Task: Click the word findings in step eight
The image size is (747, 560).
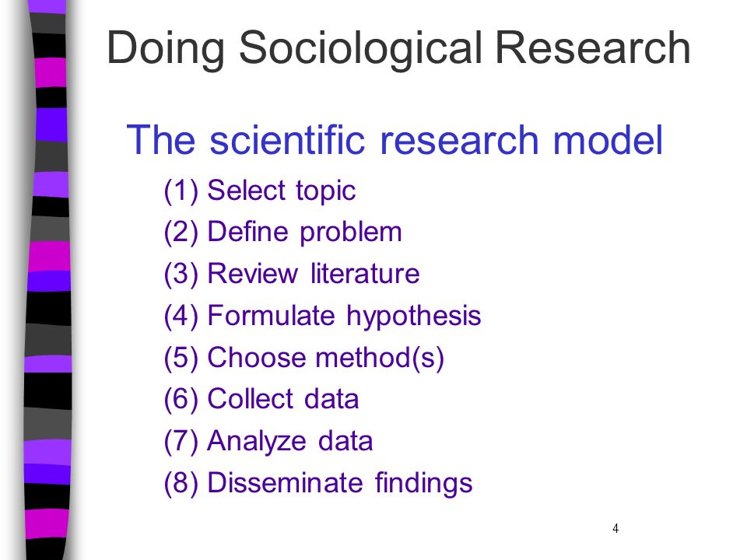Action: [423, 485]
